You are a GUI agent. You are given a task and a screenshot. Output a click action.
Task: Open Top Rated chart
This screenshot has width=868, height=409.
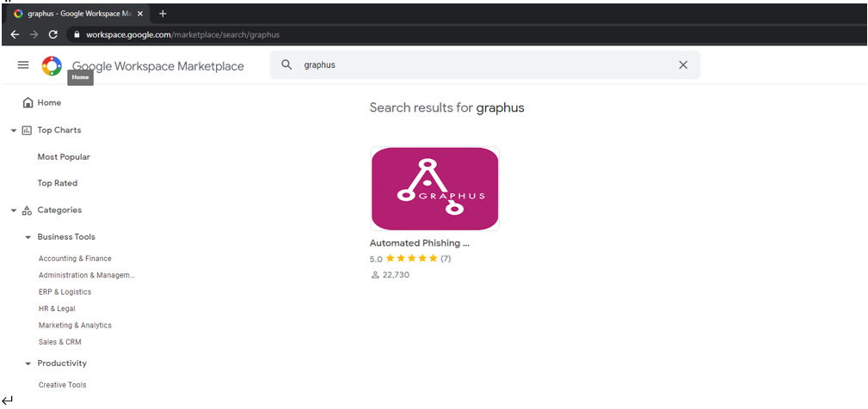(58, 183)
